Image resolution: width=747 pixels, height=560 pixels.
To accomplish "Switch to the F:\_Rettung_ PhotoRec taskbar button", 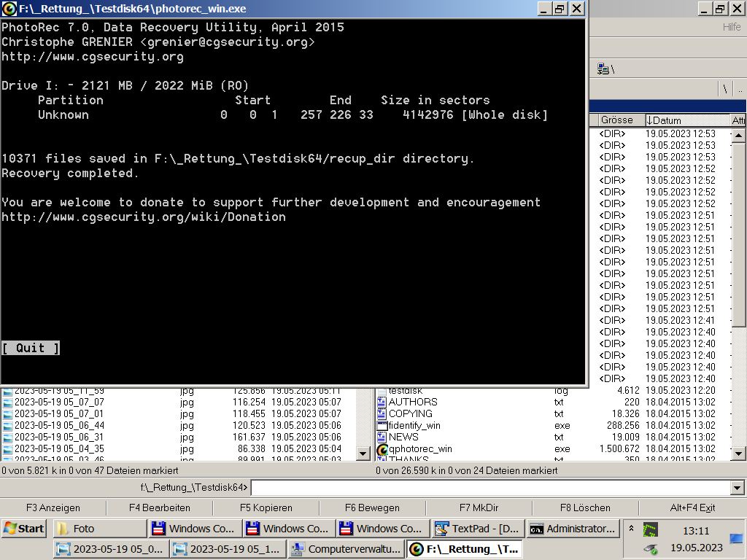I will click(465, 548).
